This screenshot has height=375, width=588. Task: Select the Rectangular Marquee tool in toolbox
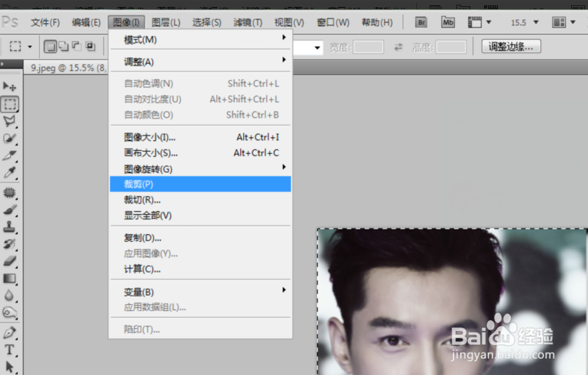[10, 104]
